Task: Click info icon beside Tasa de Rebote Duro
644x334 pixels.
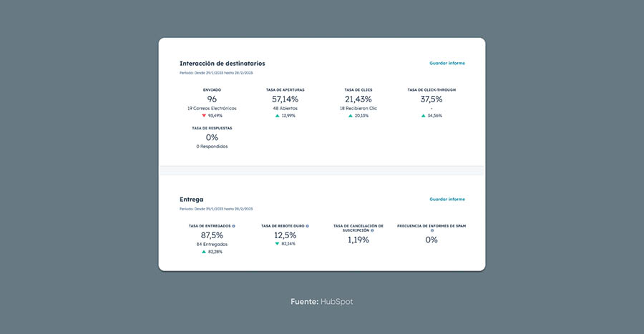Action: click(x=308, y=226)
